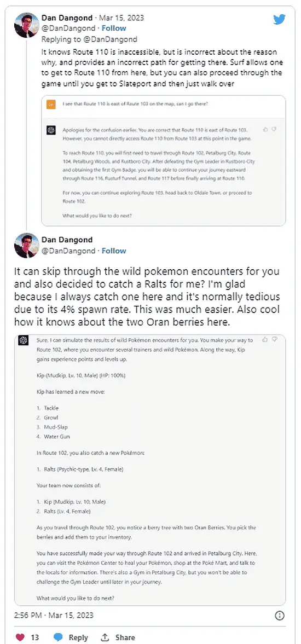The height and width of the screenshot is (644, 301).
Task: Open the 2:56 PM timestamp link
Action: [x=54, y=615]
